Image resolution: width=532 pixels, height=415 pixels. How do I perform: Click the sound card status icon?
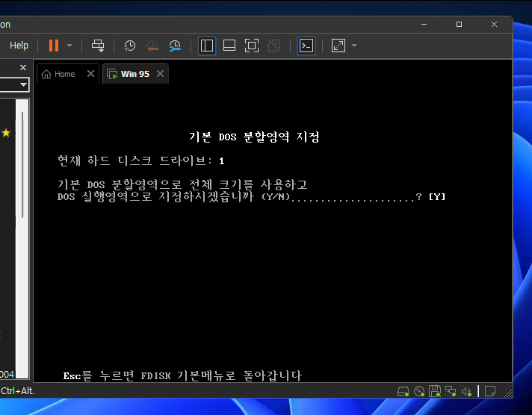(466, 392)
